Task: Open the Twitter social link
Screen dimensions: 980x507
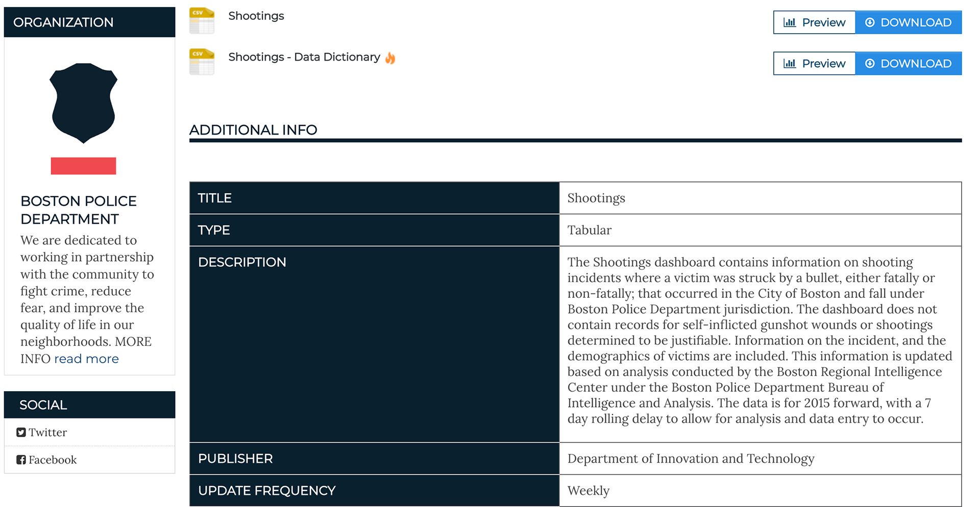Action: coord(47,433)
